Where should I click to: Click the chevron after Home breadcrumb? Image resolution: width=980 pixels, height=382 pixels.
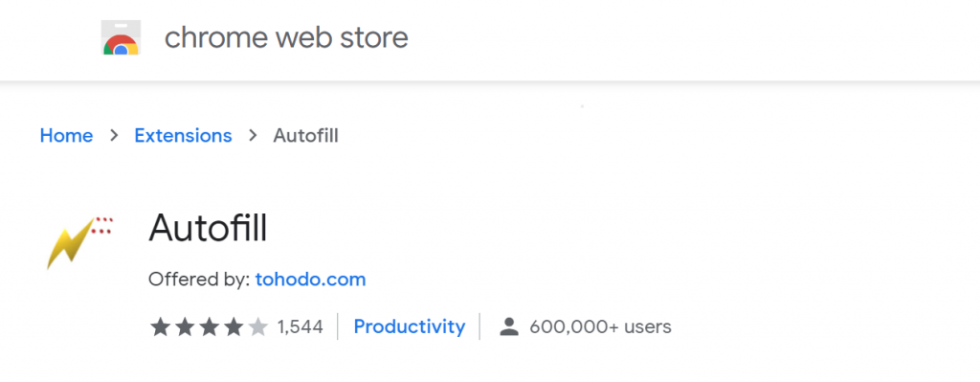tap(114, 135)
